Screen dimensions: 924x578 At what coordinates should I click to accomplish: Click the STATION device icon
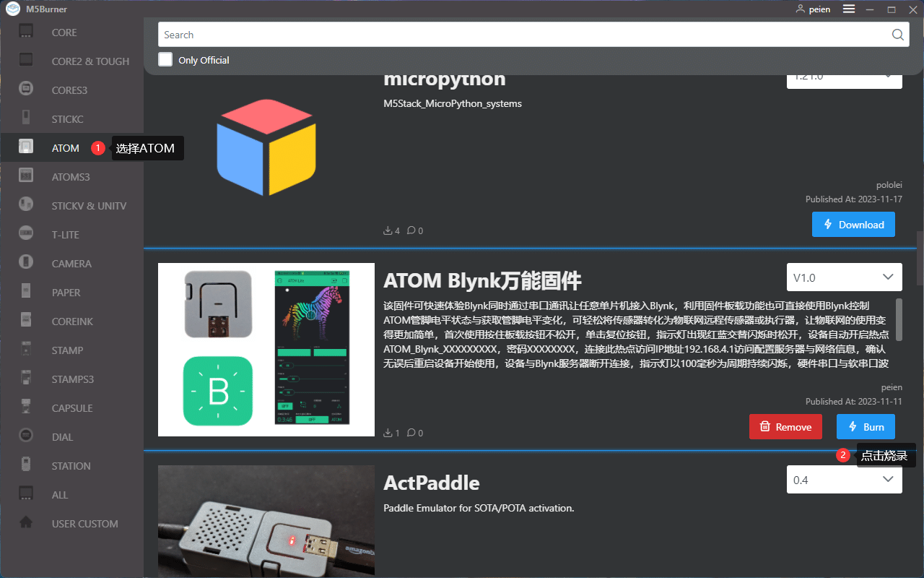point(25,465)
